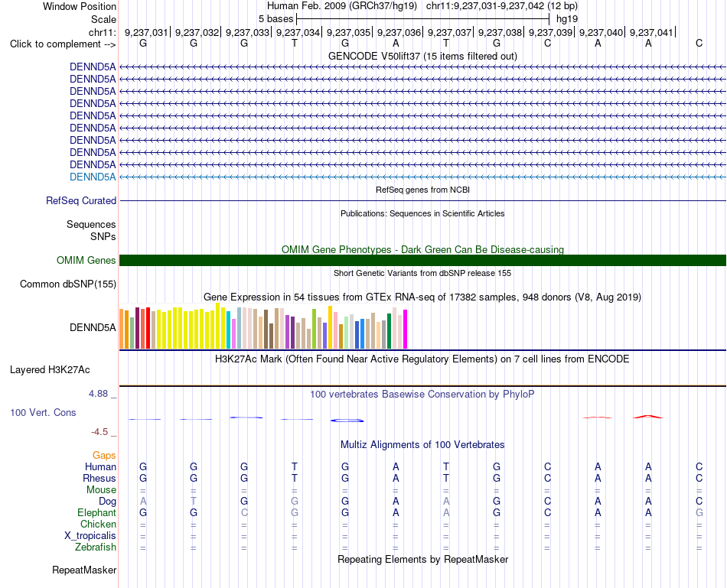Click the 'Click to complement -->' label
Image resolution: width=727 pixels, height=588 pixels.
63,44
